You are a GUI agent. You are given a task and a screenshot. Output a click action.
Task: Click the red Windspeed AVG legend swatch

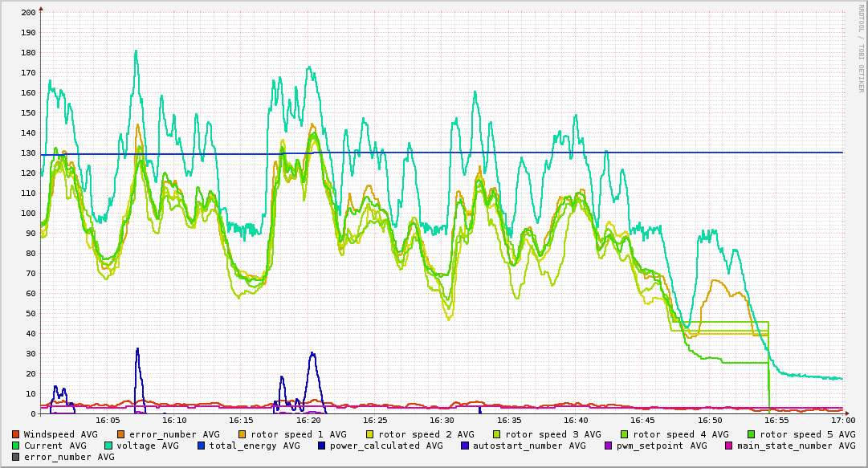click(x=16, y=434)
